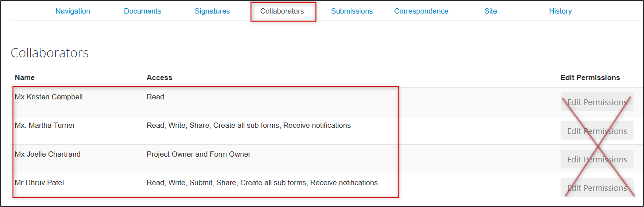The image size is (644, 207).
Task: Click the Name column header
Action: [x=25, y=77]
